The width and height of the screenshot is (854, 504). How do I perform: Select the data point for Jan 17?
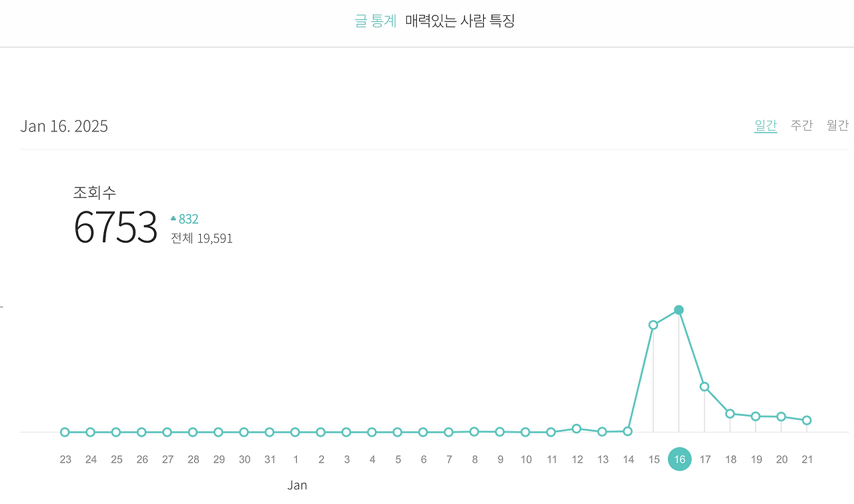[x=705, y=386]
